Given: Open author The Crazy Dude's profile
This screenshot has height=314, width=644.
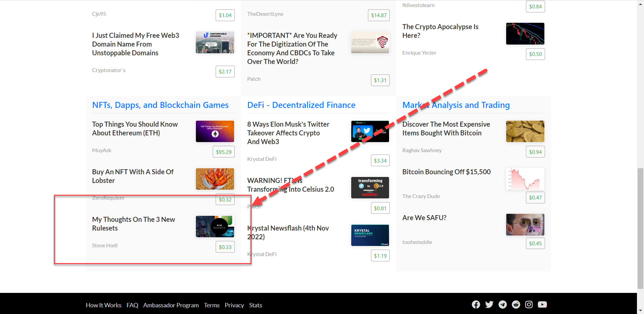Looking at the screenshot, I should (421, 196).
